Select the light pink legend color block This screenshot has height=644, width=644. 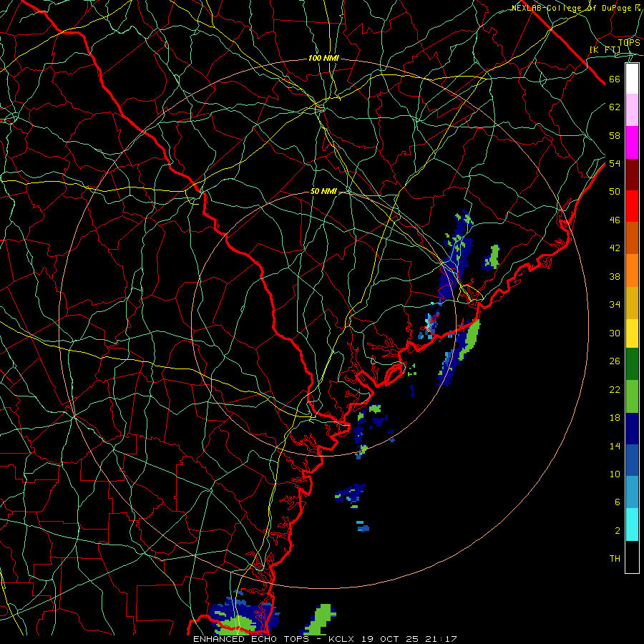[x=632, y=110]
